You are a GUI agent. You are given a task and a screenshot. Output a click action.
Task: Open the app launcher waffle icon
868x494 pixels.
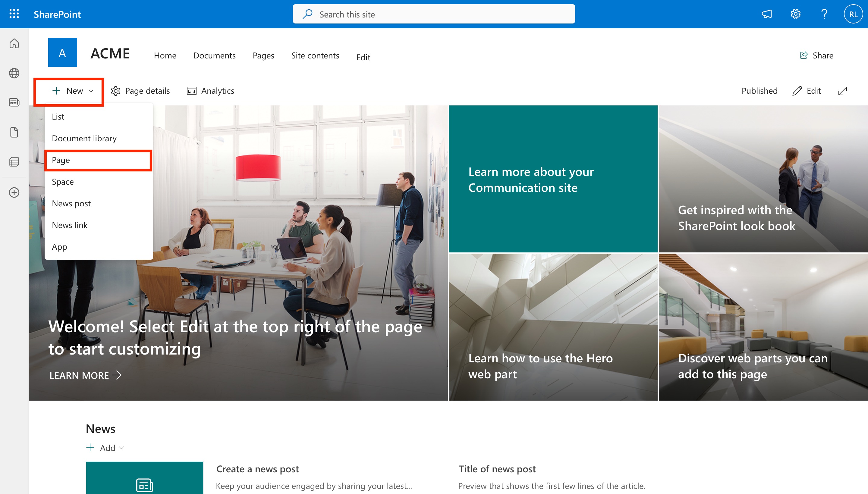(x=14, y=14)
